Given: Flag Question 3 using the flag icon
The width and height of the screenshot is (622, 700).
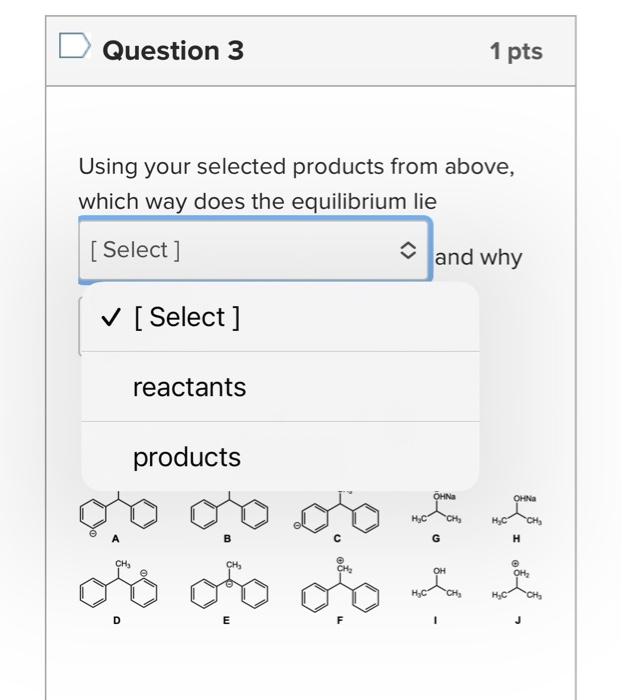Looking at the screenshot, I should coord(75,49).
